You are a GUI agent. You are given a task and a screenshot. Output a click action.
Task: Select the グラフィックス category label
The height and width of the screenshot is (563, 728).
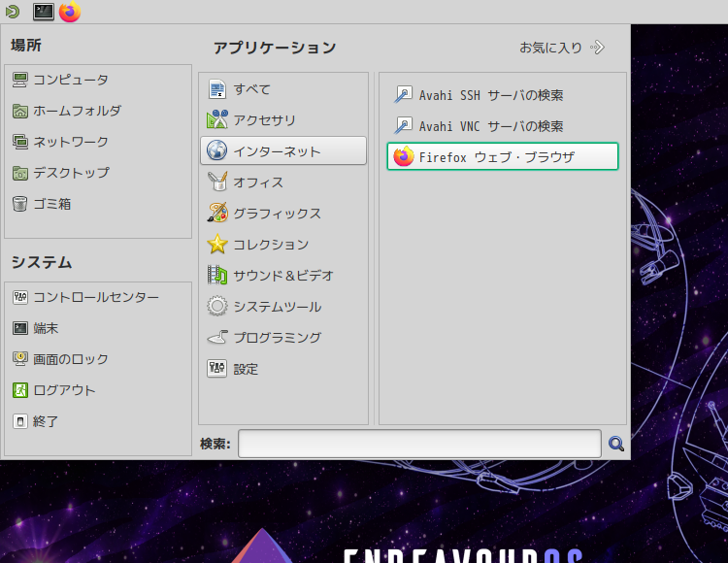click(x=278, y=214)
